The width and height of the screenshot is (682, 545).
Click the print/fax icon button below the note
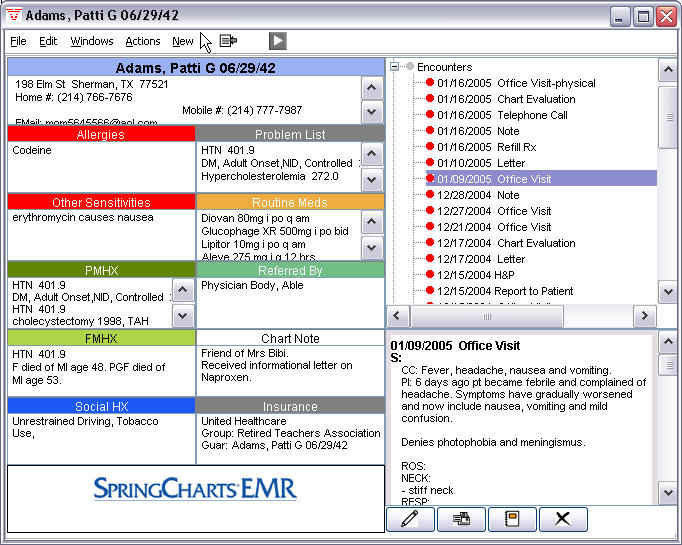coord(461,519)
